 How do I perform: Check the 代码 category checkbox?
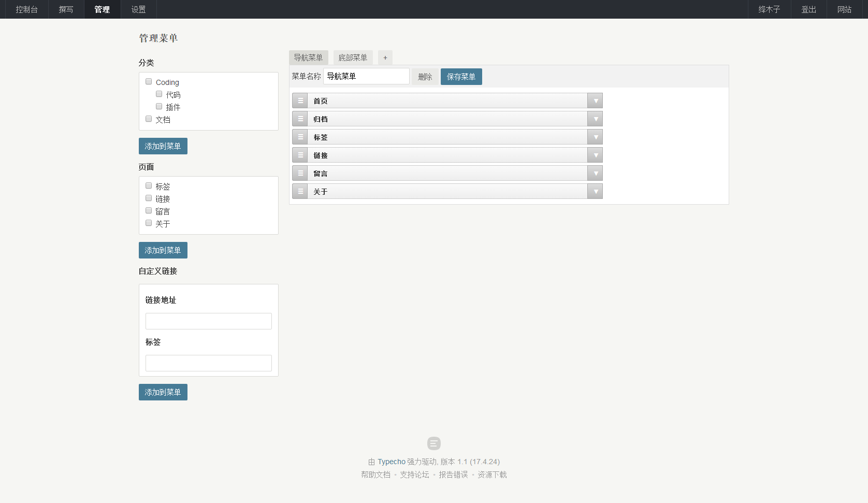pyautogui.click(x=159, y=94)
